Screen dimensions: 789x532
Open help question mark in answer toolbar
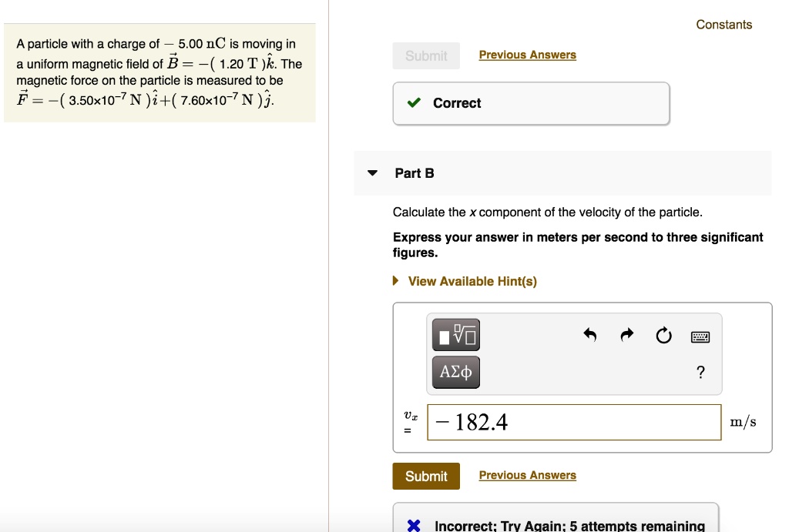coord(700,373)
